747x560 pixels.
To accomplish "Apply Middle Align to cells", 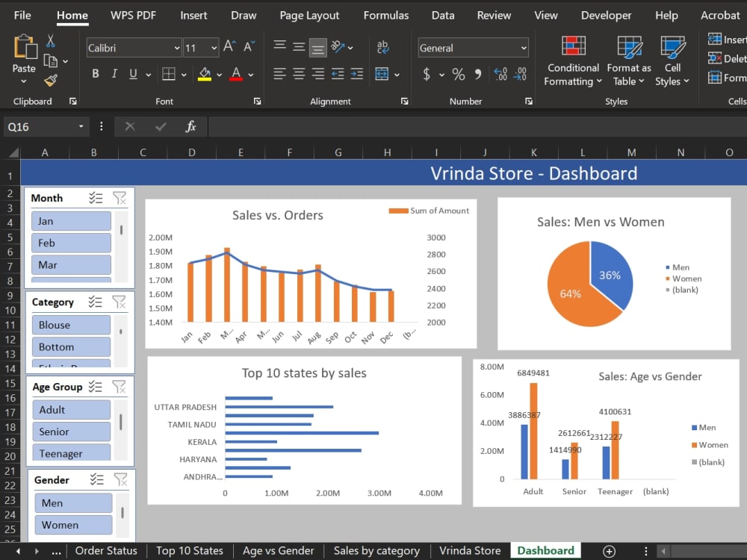I will pyautogui.click(x=299, y=46).
